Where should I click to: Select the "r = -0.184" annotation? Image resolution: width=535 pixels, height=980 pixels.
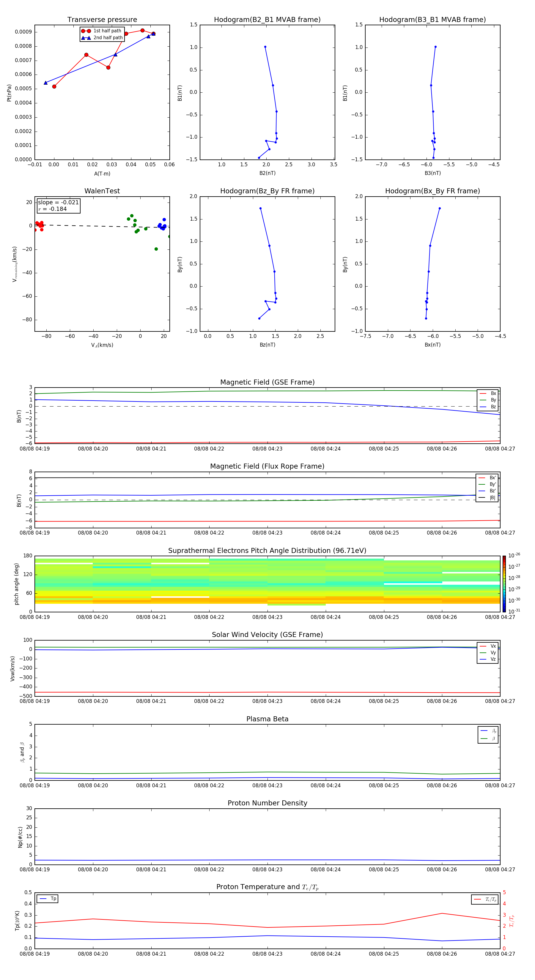tap(53, 209)
